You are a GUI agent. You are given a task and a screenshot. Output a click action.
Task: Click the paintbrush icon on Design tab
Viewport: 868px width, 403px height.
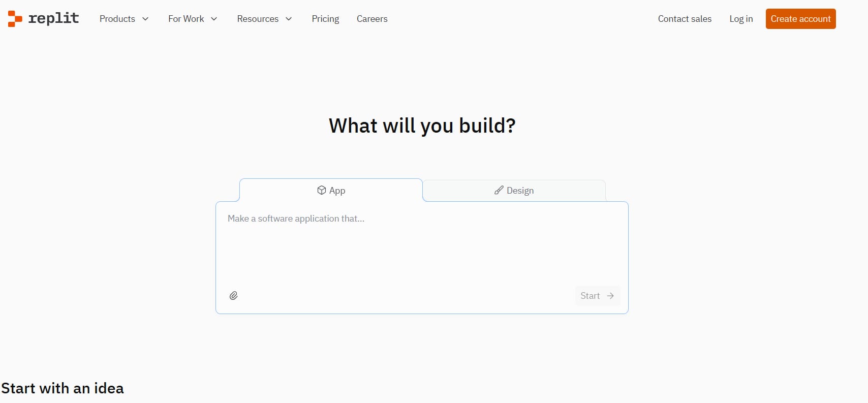(x=499, y=190)
